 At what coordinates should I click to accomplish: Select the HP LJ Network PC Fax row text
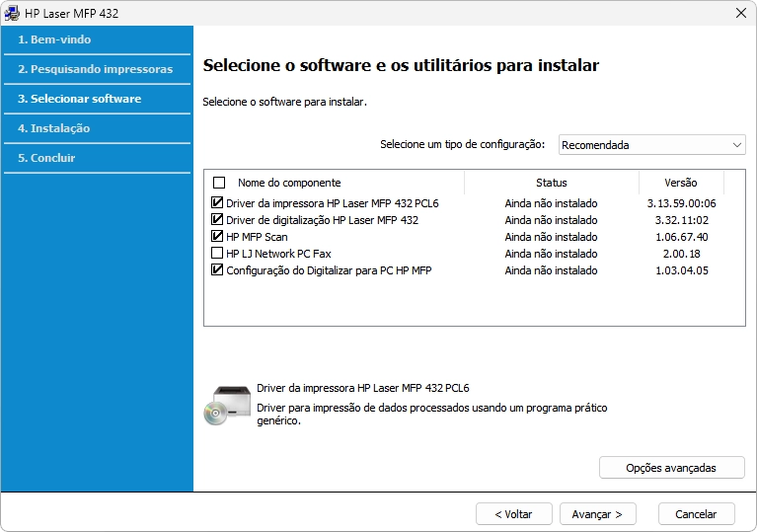pos(278,254)
